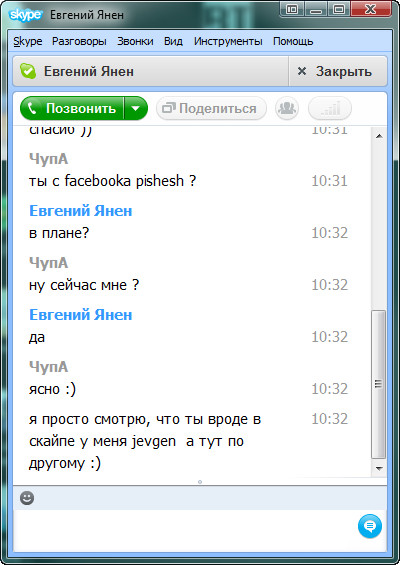Image resolution: width=400 pixels, height=565 pixels.
Task: Expand the call options dropdown arrow
Action: (136, 108)
